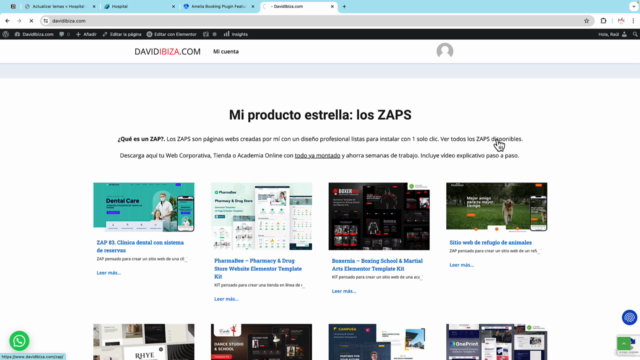
Task: Go back to the previous page
Action: pos(7,21)
